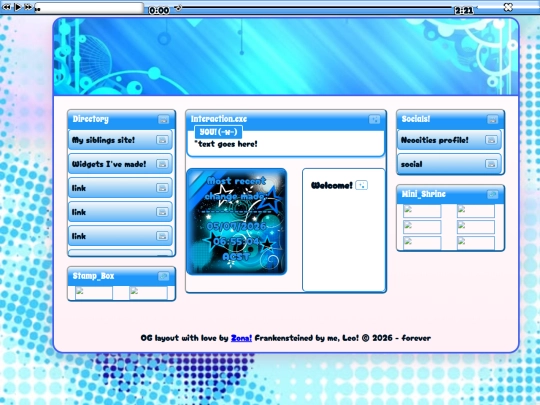Click the Stamp_Box title bar icon
Screen dimensions: 540x405
coord(164,276)
